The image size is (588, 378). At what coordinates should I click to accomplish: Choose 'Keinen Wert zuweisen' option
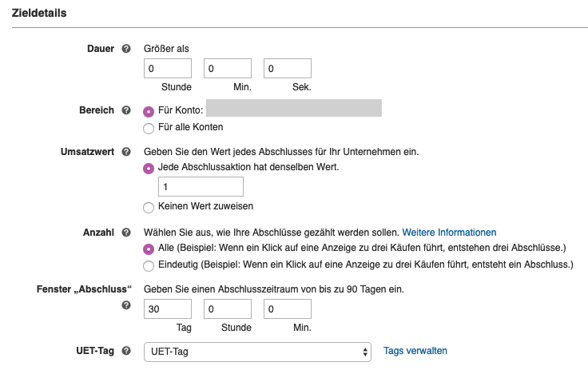(x=149, y=207)
